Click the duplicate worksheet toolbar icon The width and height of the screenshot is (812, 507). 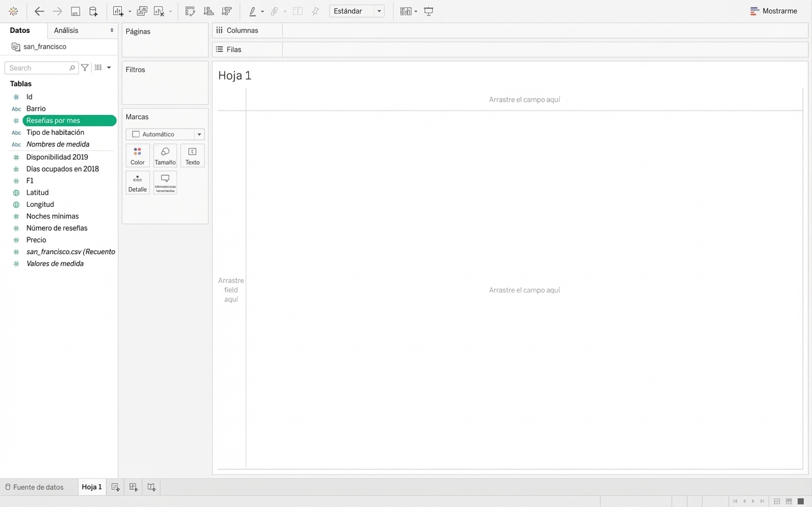142,11
